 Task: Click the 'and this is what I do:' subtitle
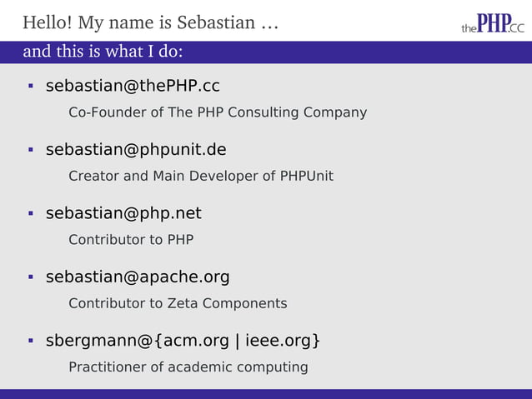(103, 52)
